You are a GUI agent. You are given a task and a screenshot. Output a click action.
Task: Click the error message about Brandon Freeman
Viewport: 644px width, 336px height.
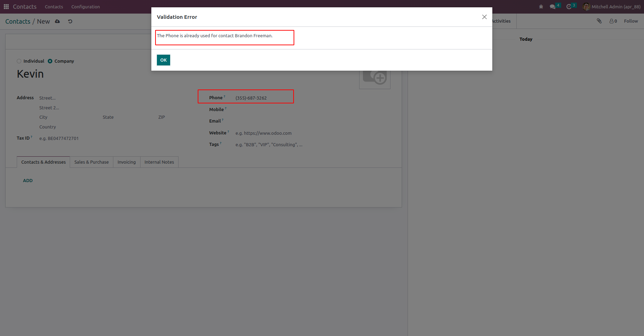[215, 36]
